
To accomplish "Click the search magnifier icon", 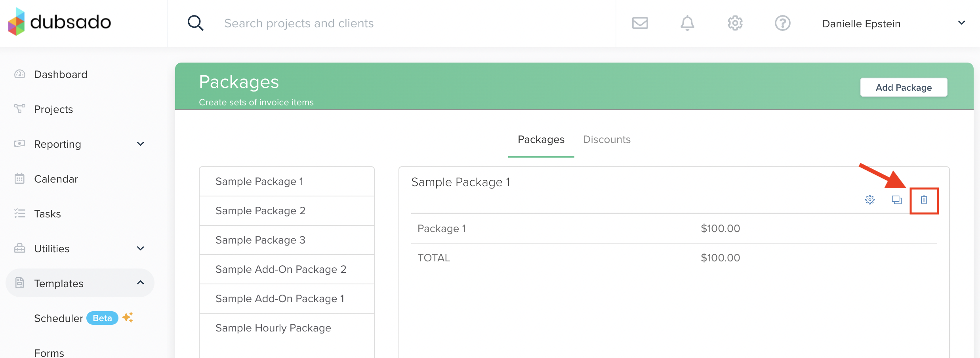I will (x=195, y=23).
